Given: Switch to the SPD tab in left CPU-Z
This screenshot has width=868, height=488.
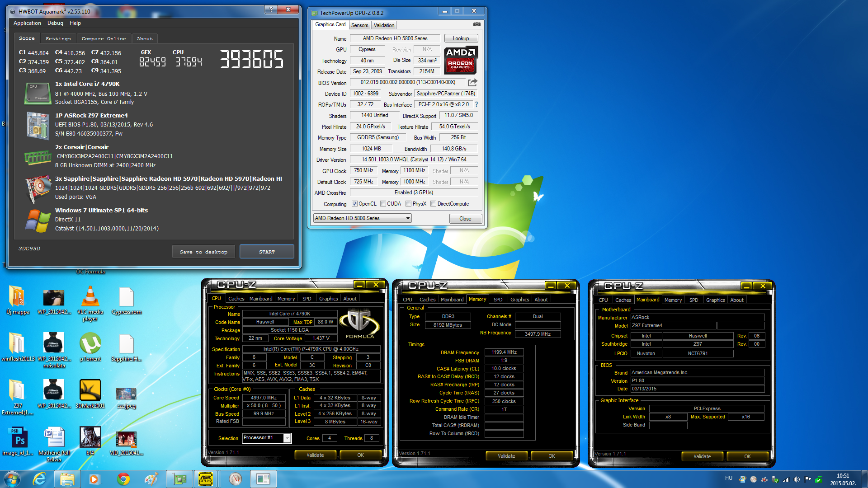Looking at the screenshot, I should click(x=307, y=299).
